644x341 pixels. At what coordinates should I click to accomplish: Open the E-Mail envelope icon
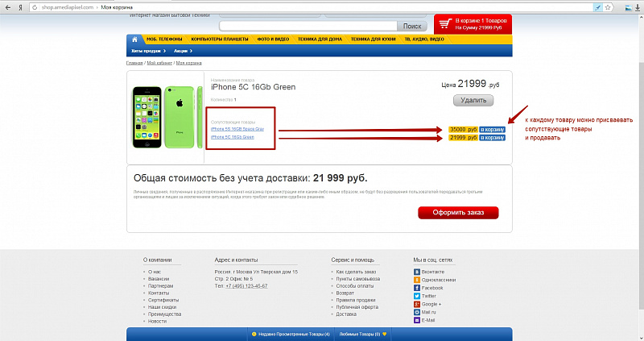click(416, 320)
